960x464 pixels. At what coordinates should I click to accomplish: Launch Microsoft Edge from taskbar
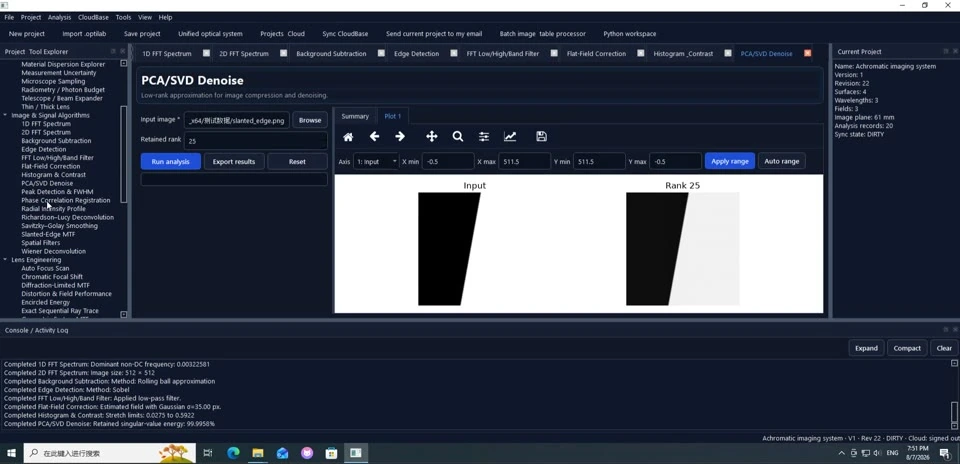233,453
